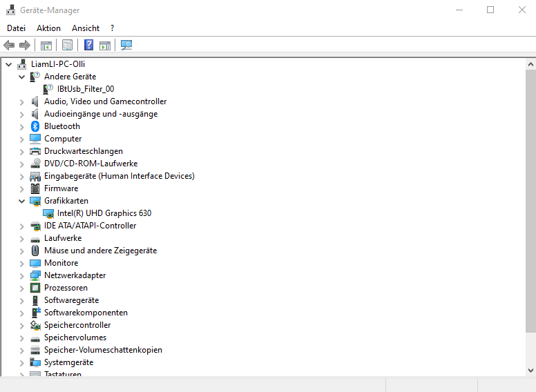Minimize the Geräte-Manager window

pos(459,10)
